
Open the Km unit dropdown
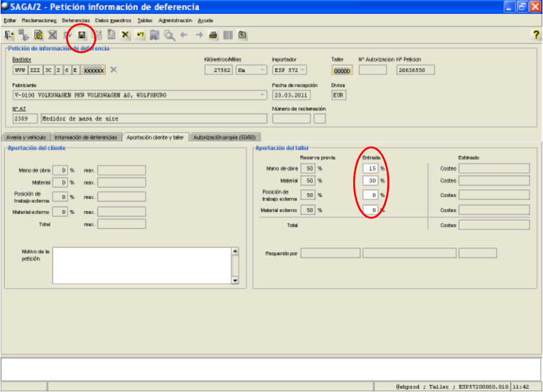pos(262,70)
